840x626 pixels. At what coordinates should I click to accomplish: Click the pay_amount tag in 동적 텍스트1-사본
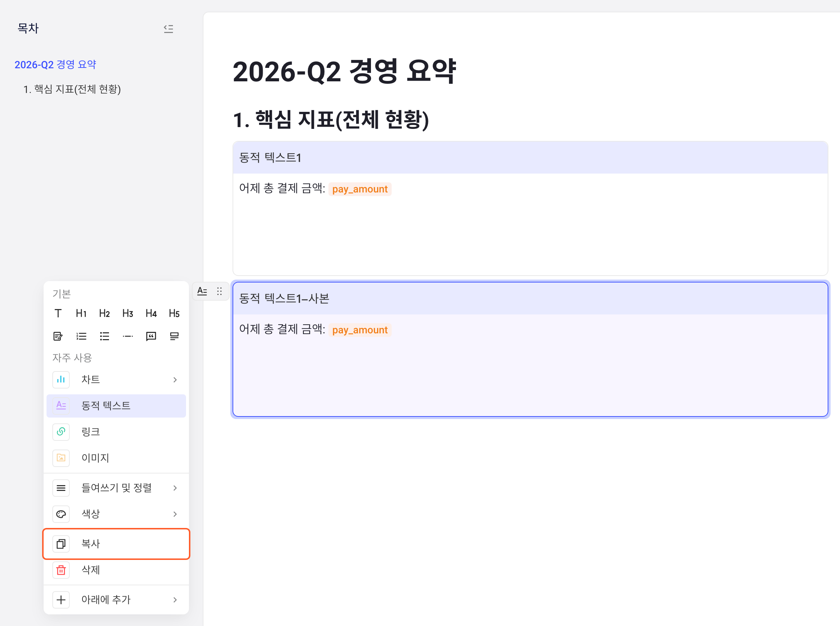360,330
